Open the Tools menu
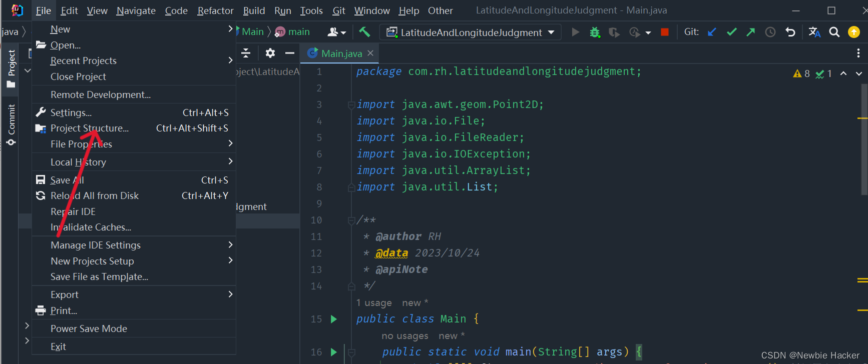The height and width of the screenshot is (364, 868). pyautogui.click(x=311, y=10)
